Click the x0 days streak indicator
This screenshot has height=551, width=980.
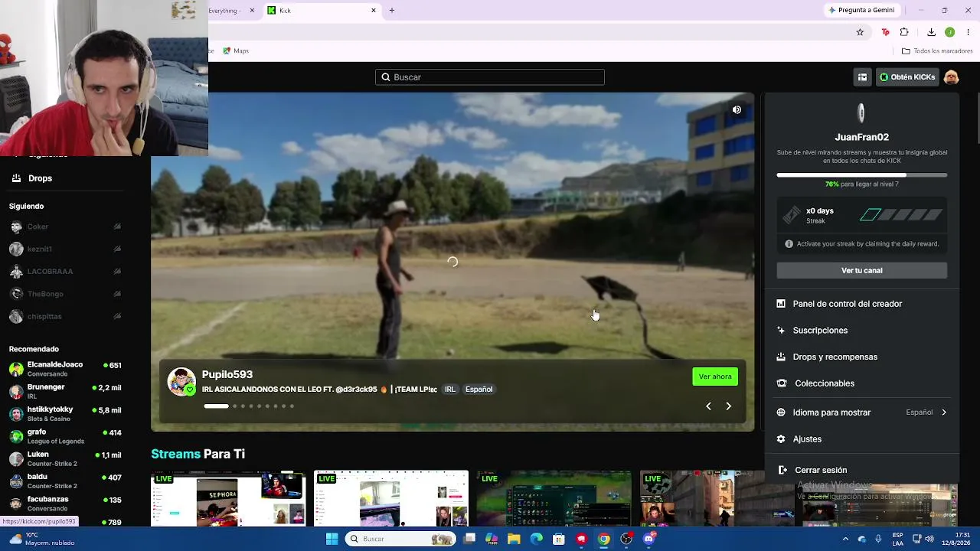819,216
